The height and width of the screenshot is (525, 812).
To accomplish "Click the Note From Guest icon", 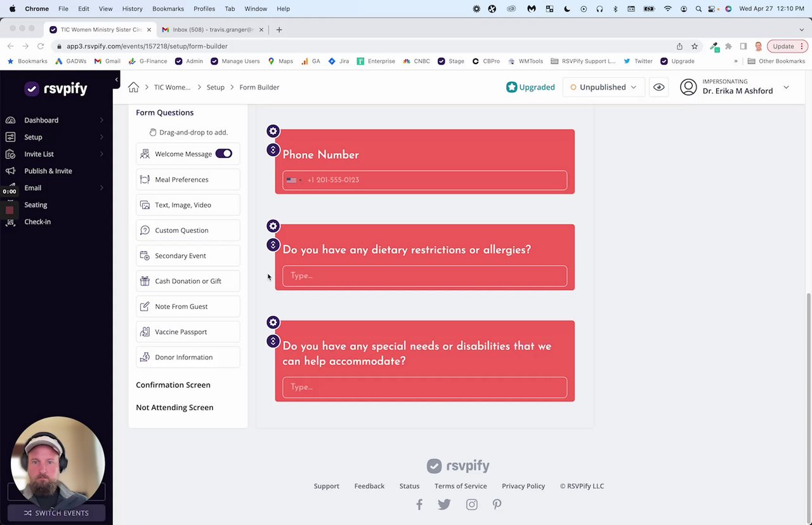I will pyautogui.click(x=145, y=307).
